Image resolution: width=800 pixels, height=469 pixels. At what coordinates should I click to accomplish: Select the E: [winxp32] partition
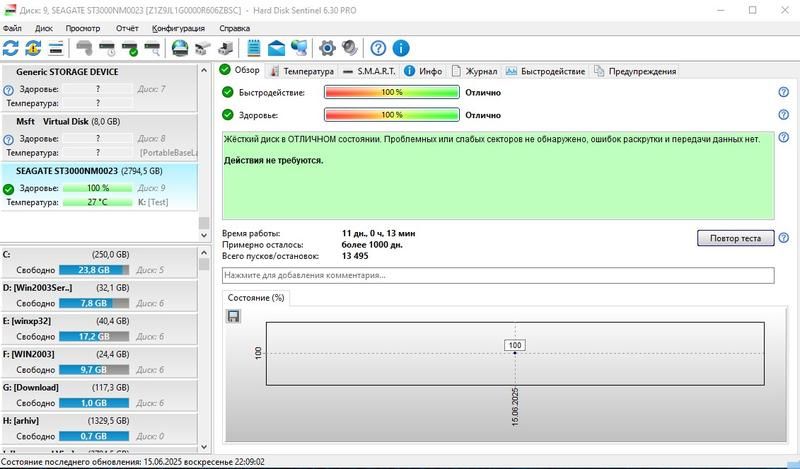98,329
